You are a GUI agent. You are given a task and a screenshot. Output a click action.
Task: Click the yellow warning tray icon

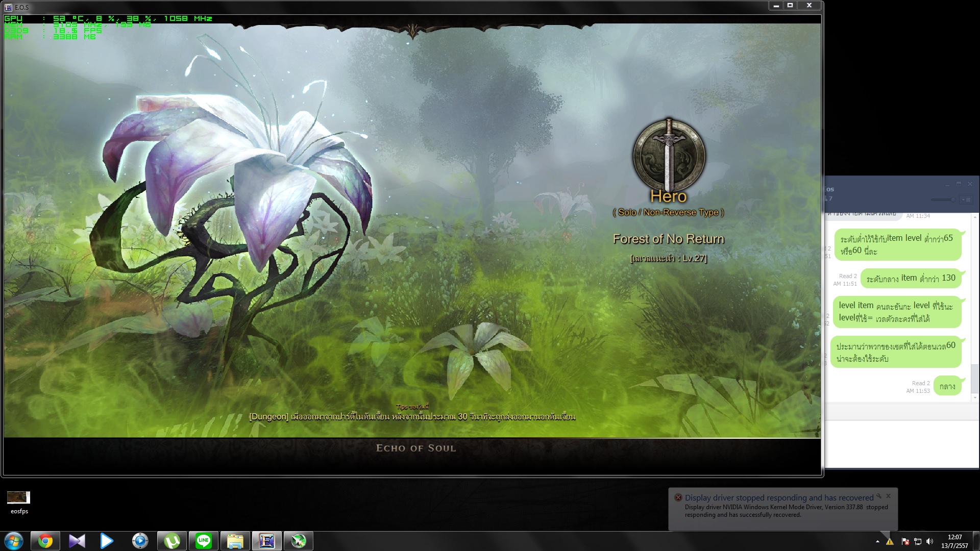(x=890, y=542)
